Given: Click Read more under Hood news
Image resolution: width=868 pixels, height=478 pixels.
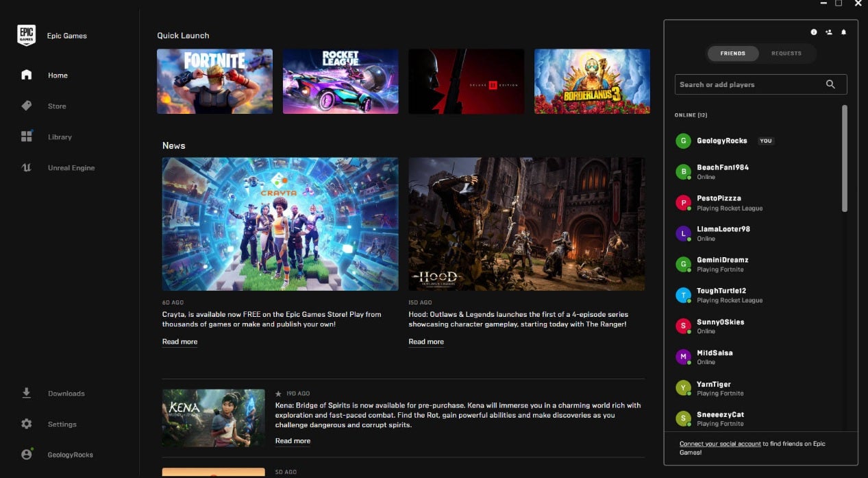Looking at the screenshot, I should 426,342.
